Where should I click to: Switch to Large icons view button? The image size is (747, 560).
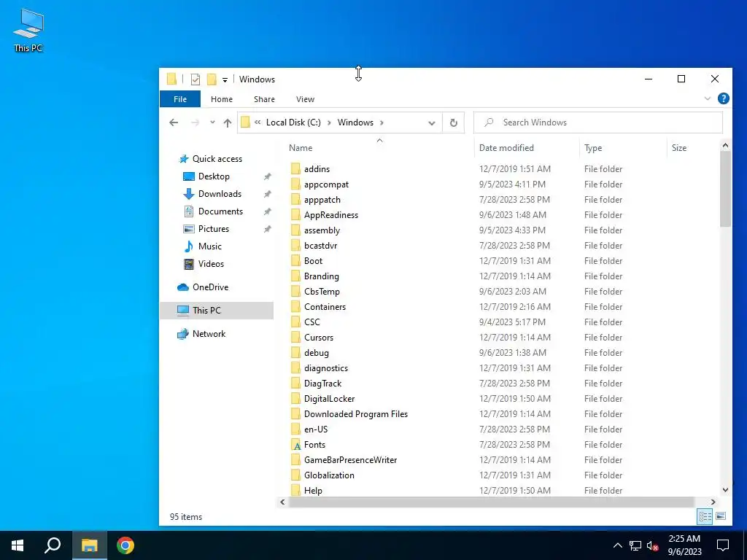pyautogui.click(x=721, y=516)
